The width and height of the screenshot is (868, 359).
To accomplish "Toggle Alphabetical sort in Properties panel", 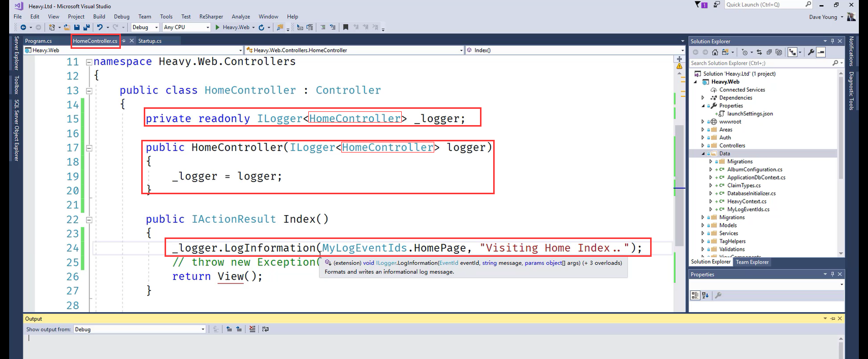I will [705, 295].
